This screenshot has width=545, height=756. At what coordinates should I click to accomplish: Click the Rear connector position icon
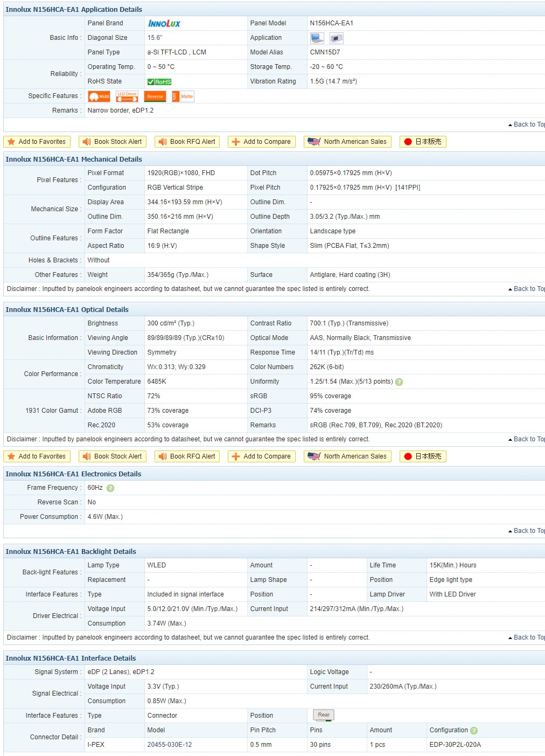coord(324,715)
